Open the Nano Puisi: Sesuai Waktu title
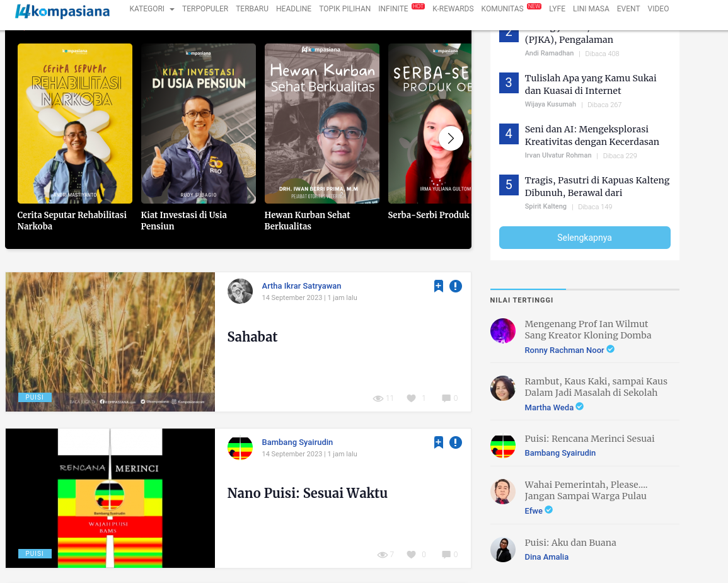This screenshot has width=728, height=583. (308, 493)
